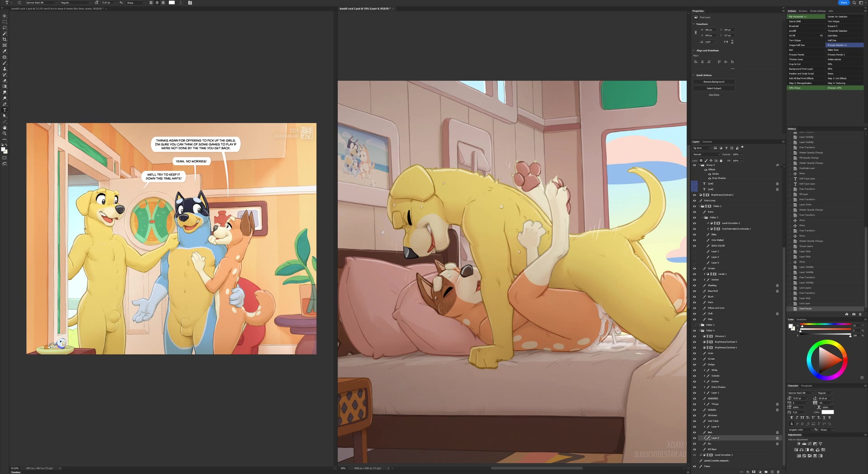Switch to the Brushes tab
The height and width of the screenshot is (474, 868).
point(803,11)
